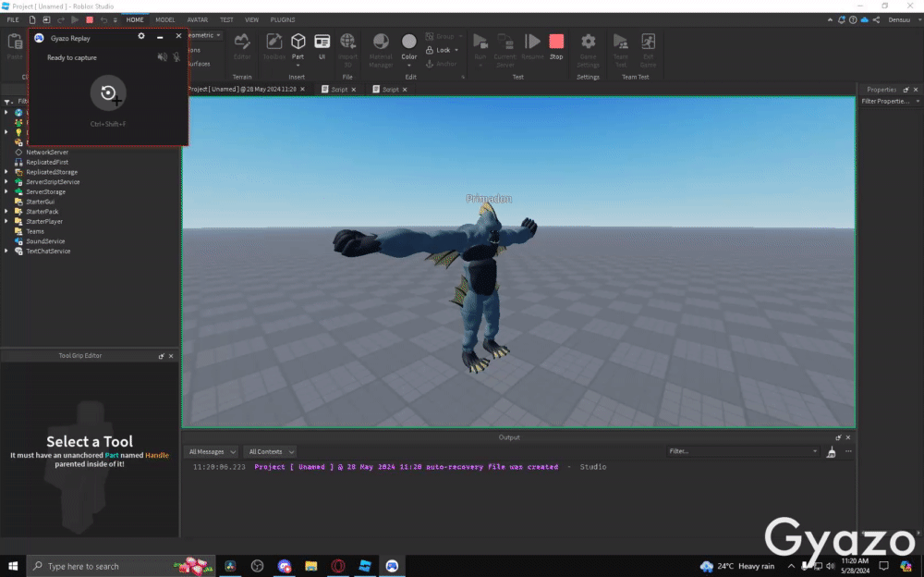Switch to the AVATAR ribbon tab
924x577 pixels.
198,20
